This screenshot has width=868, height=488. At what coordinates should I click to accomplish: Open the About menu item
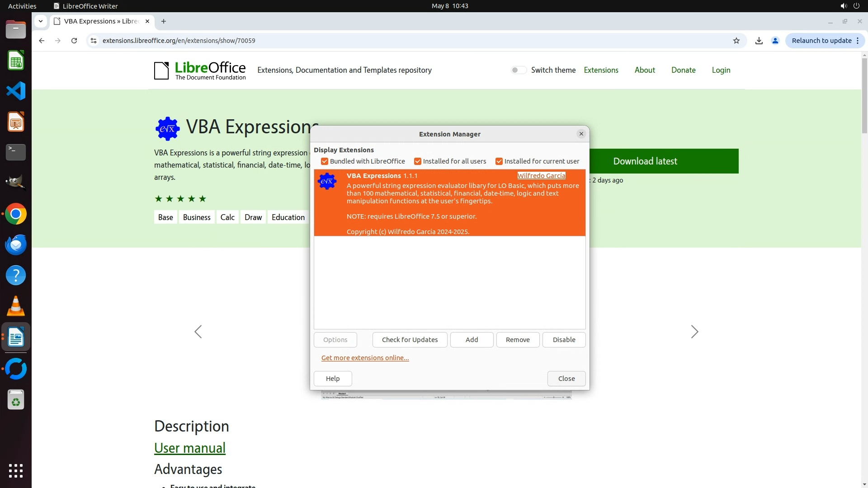tap(644, 70)
